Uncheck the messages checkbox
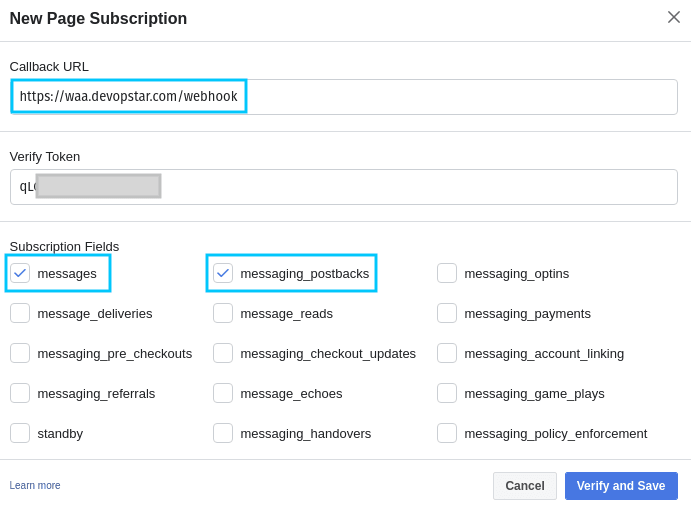Image resolution: width=691 pixels, height=505 pixels. tap(20, 273)
